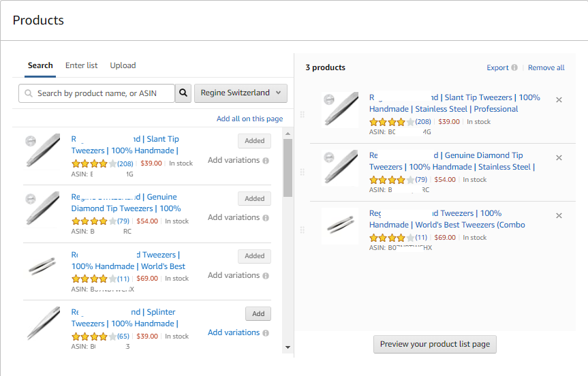Add the Splinter Tweezers product
Image resolution: width=588 pixels, height=376 pixels.
point(258,313)
